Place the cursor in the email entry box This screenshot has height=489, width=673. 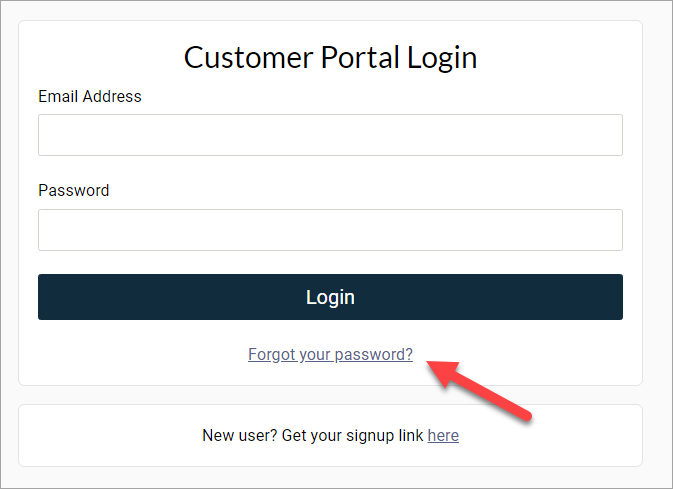(330, 135)
